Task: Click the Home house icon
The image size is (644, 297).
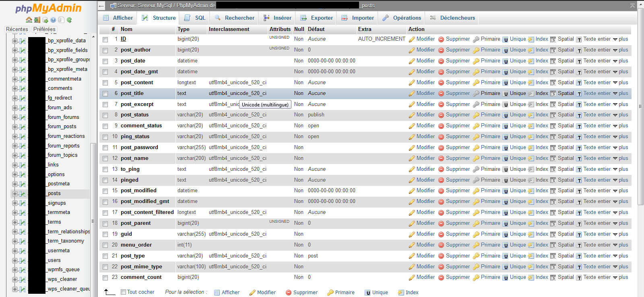Action: [29, 20]
